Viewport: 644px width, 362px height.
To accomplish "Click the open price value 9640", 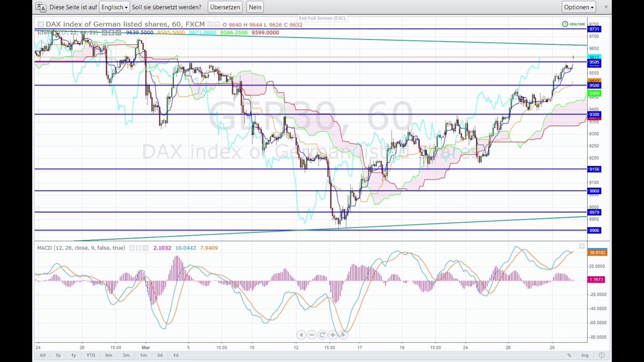I will (235, 25).
